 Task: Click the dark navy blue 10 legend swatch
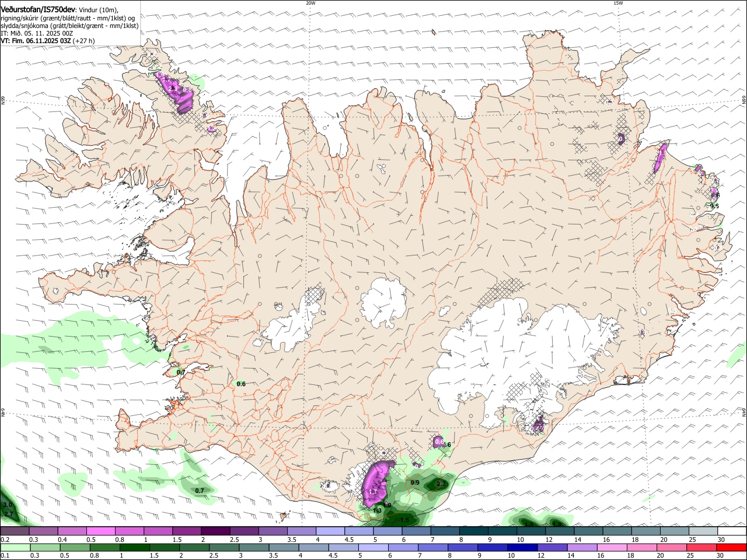(x=521, y=548)
